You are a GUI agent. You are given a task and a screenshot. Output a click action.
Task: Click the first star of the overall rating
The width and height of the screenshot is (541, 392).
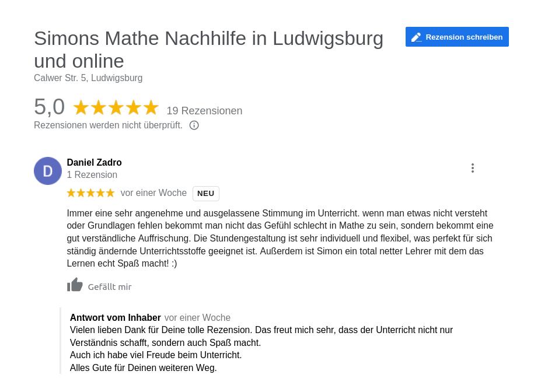(81, 108)
